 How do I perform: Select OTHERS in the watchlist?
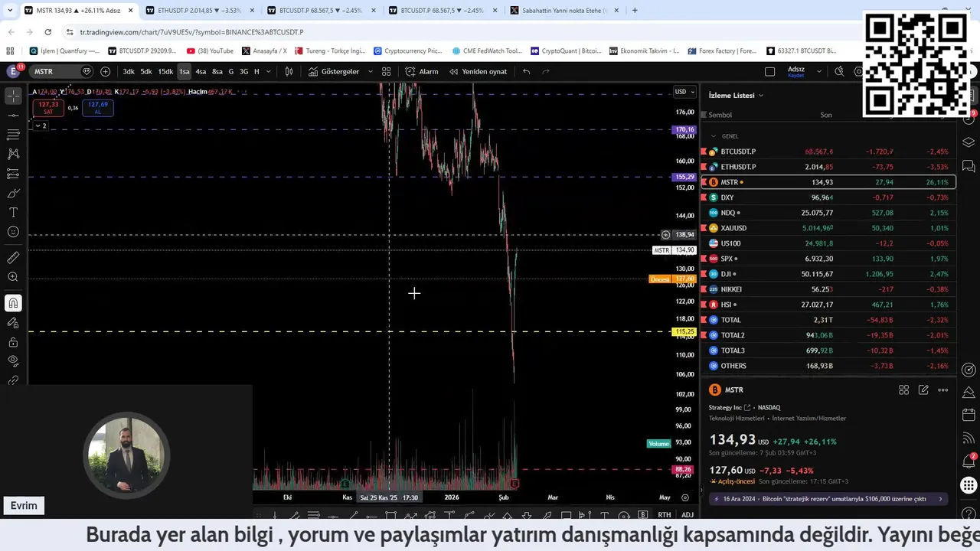pyautogui.click(x=828, y=366)
